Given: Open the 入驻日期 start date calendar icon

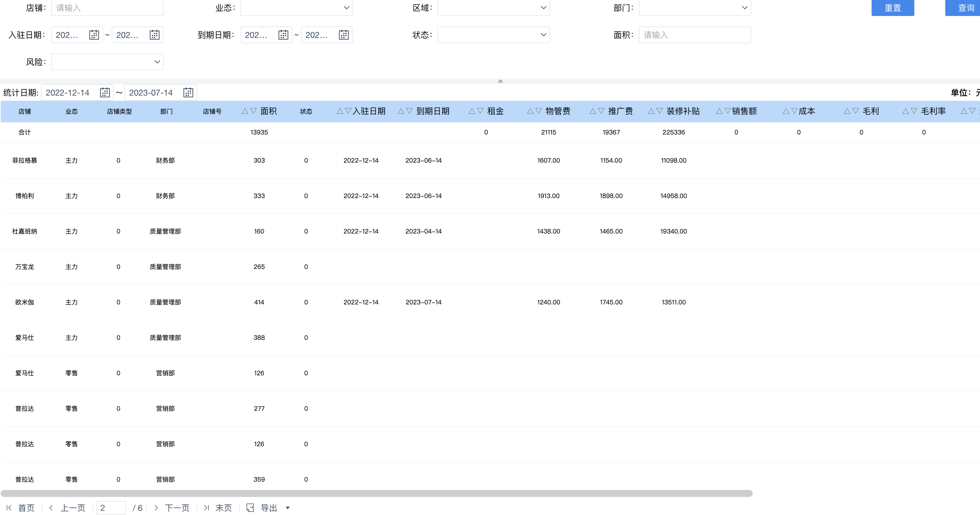Looking at the screenshot, I should click(94, 35).
